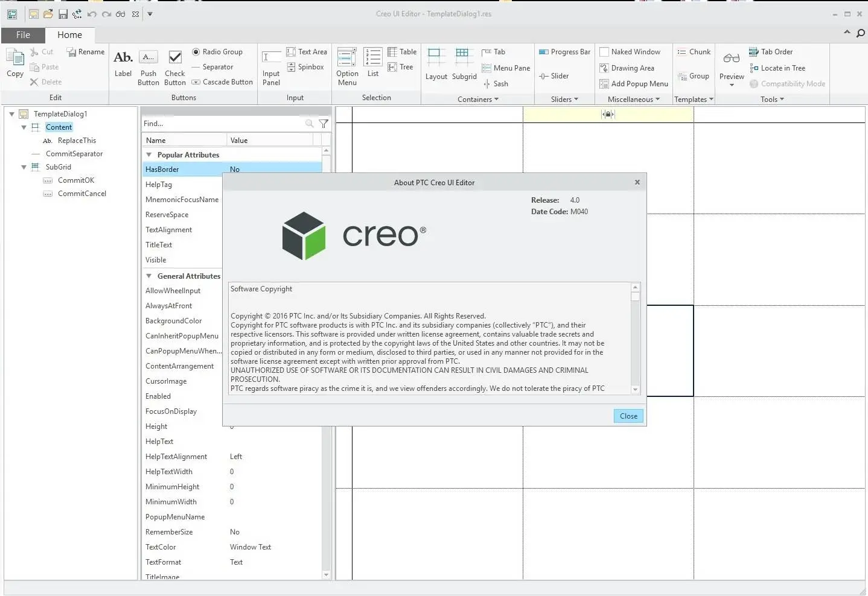The width and height of the screenshot is (868, 596).
Task: Click the X on the About dialog
Action: tap(637, 182)
